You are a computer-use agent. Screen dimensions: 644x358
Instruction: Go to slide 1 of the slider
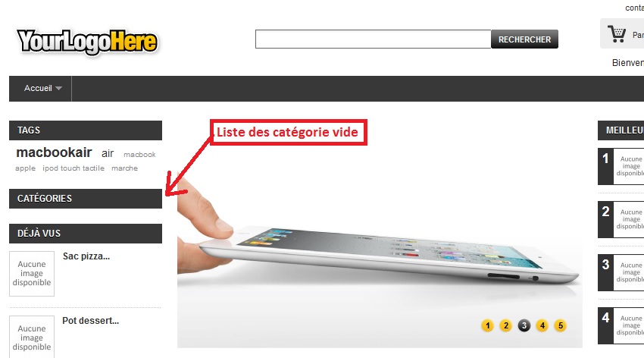tap(487, 326)
